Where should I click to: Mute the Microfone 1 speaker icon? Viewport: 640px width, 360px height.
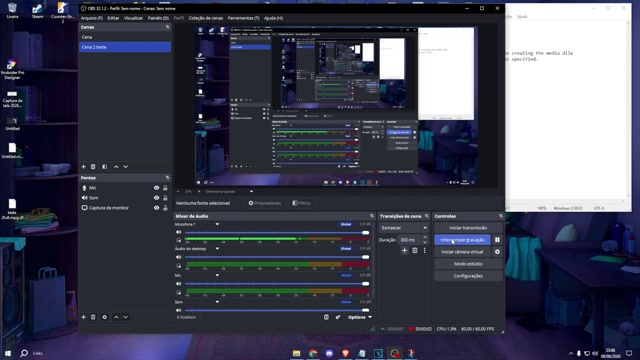178,232
